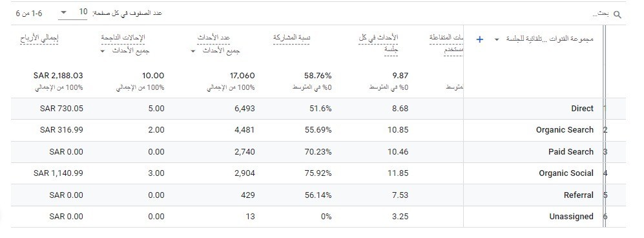
Task: Select the Organic Search channel row
Action: click(x=318, y=130)
